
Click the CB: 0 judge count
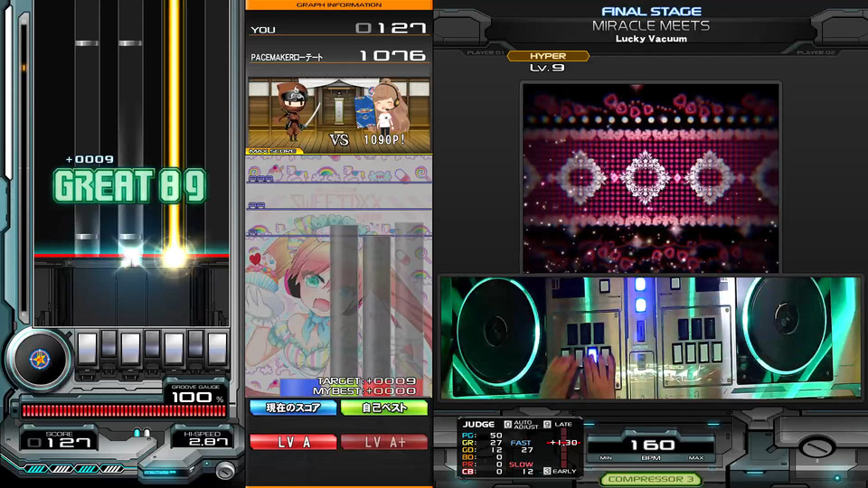click(x=482, y=472)
